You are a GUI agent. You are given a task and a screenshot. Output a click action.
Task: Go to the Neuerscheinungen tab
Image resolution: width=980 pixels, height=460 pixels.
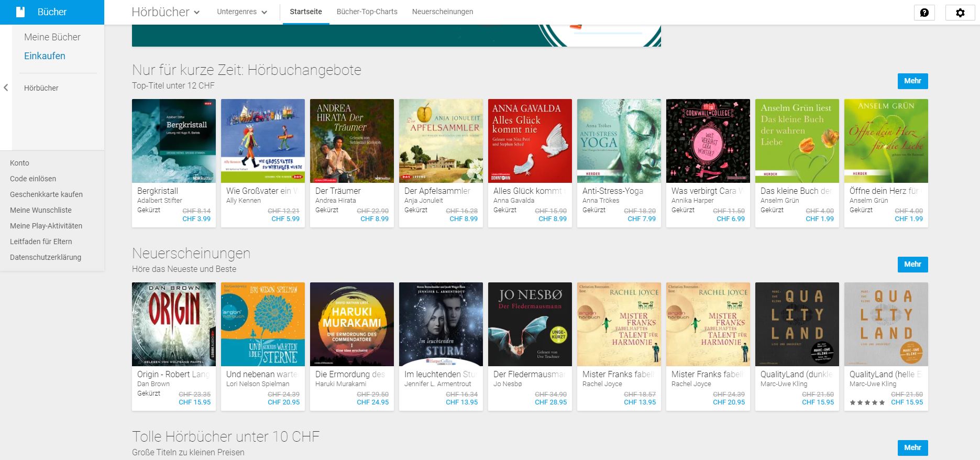443,12
